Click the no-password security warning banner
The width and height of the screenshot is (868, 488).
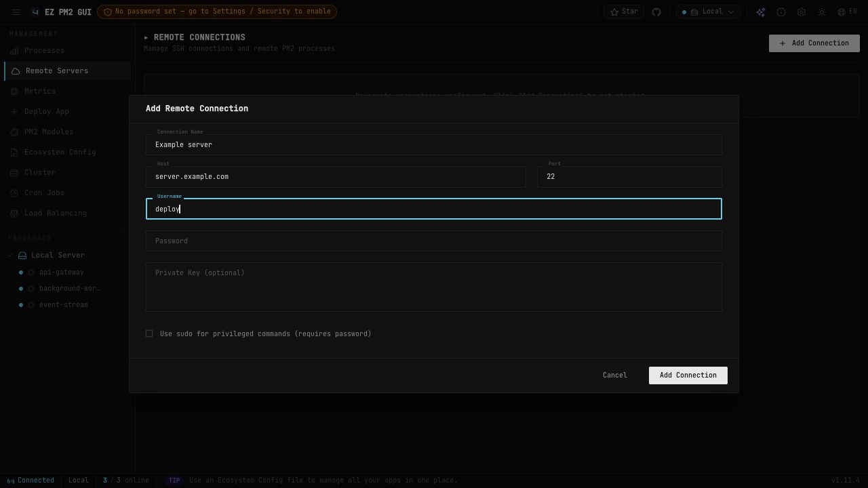pyautogui.click(x=217, y=12)
